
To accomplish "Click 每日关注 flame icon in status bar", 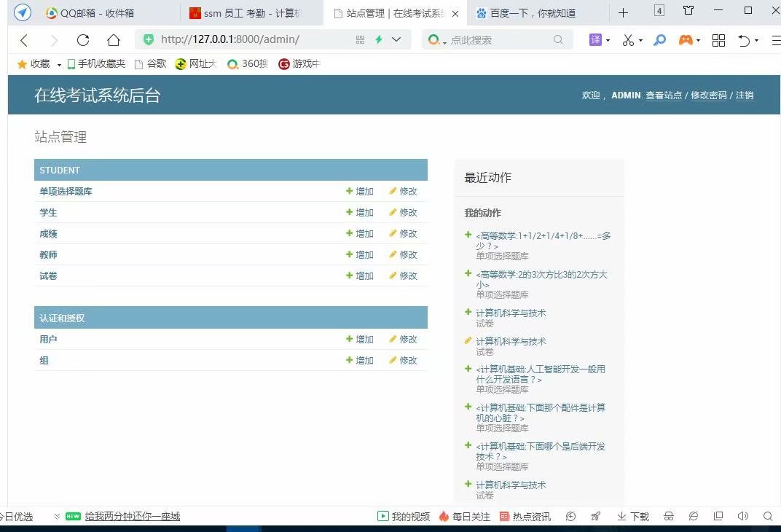I will pyautogui.click(x=444, y=517).
